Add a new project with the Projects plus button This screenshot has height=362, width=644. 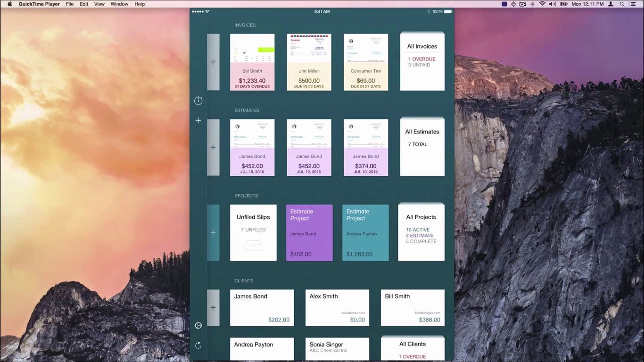click(x=213, y=232)
